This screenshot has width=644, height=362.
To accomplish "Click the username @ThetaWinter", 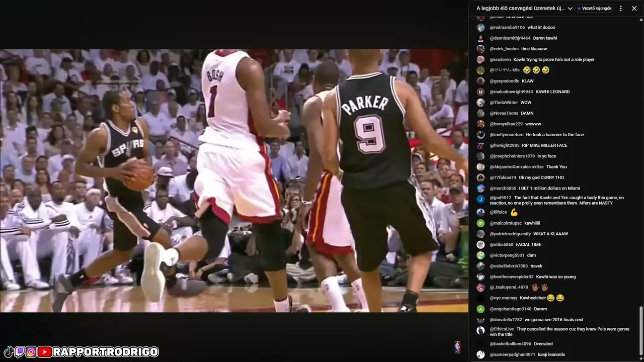I will click(x=504, y=103).
